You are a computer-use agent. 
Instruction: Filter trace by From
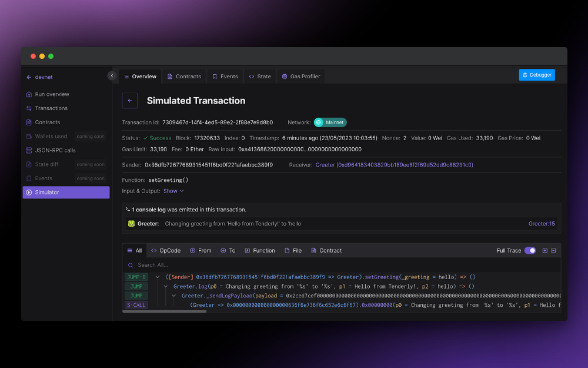201,250
